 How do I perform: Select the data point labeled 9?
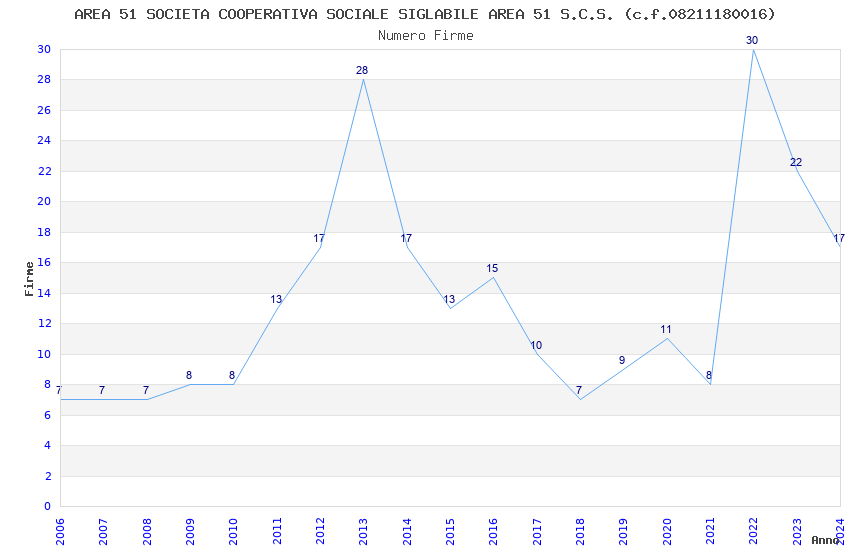622,360
